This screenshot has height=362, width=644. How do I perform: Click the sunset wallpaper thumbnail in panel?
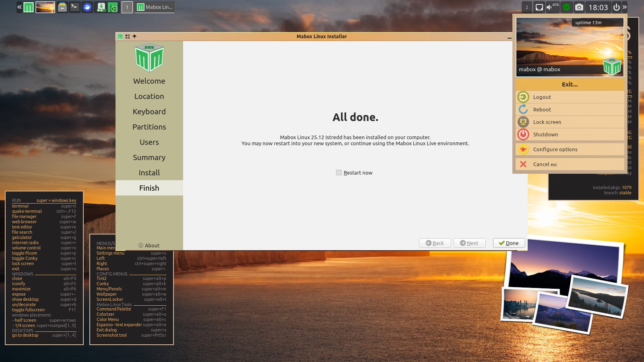[45, 7]
